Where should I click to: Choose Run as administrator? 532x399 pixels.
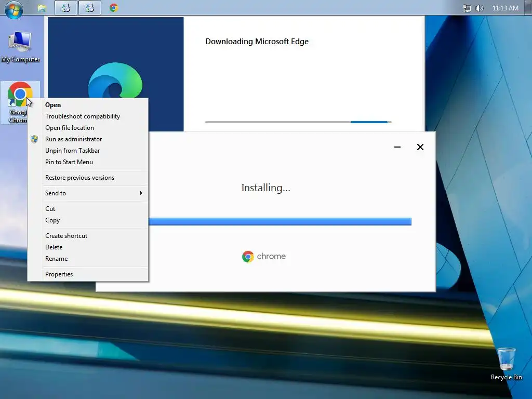click(x=88, y=139)
